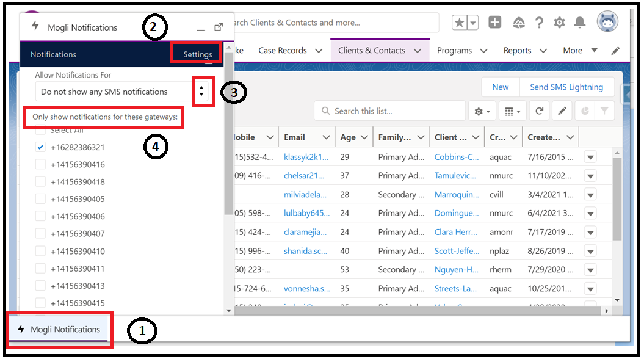Click the New button
The height and width of the screenshot is (359, 644).
point(501,87)
